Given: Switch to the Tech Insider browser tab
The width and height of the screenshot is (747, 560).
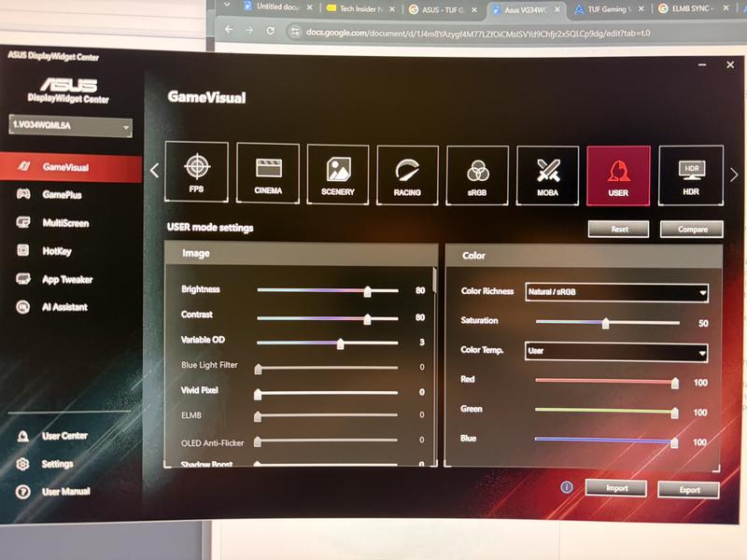Looking at the screenshot, I should [360, 8].
